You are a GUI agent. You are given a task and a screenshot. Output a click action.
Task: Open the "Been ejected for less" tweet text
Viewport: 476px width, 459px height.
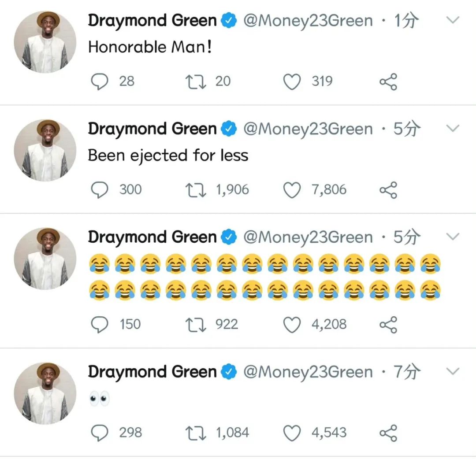pos(168,155)
